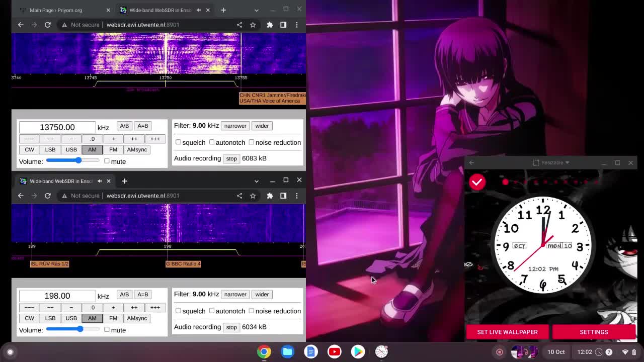Image resolution: width=644 pixels, height=362 pixels.
Task: Open tab search in the bottom browser window
Action: pyautogui.click(x=257, y=181)
